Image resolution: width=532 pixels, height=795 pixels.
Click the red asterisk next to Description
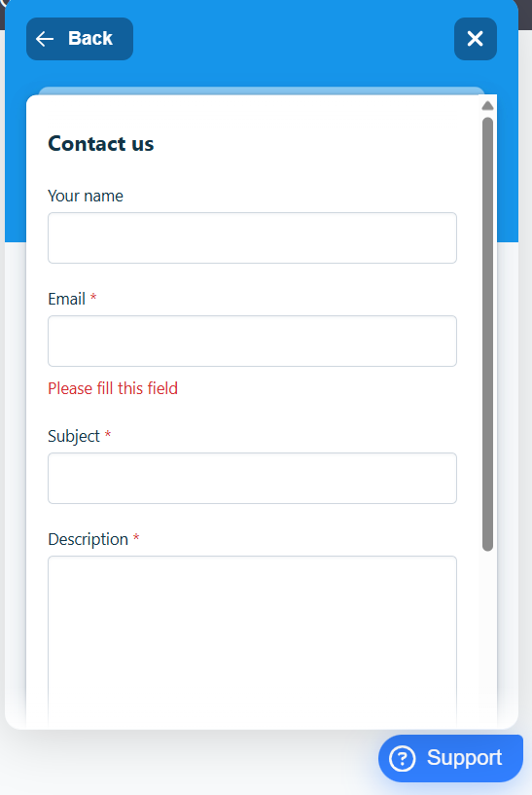coord(136,537)
